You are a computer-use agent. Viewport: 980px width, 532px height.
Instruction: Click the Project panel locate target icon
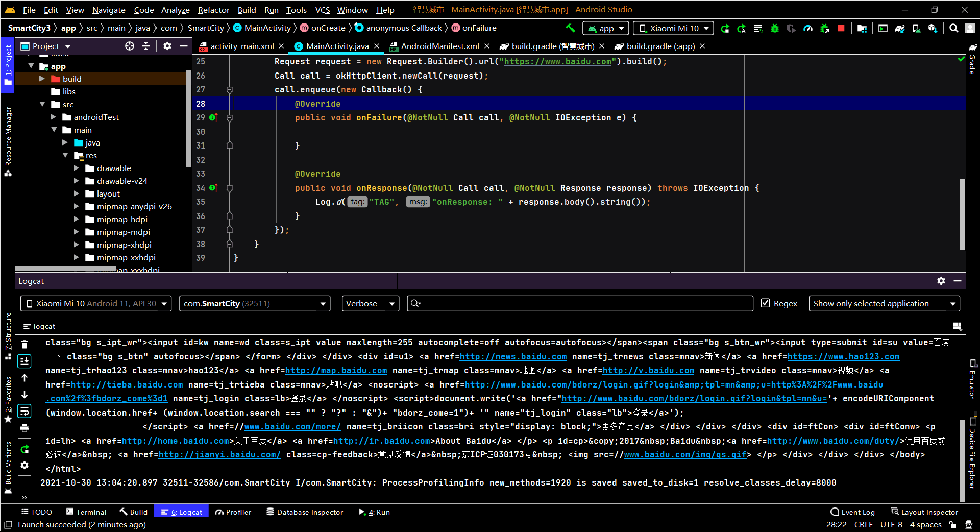[130, 46]
